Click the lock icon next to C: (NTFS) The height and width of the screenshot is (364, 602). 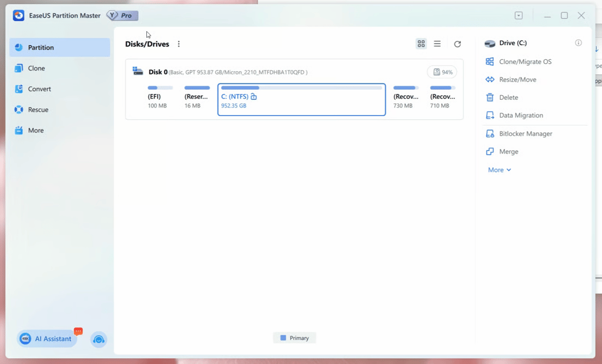[x=253, y=97]
